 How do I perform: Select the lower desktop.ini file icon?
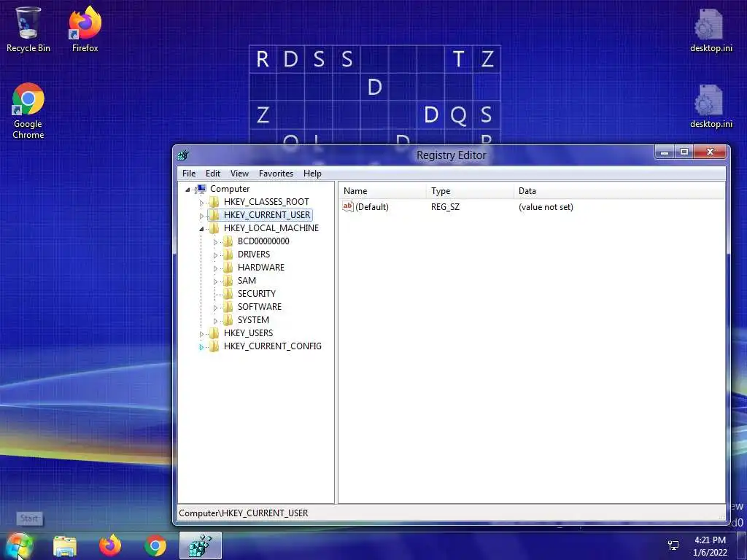[x=711, y=101]
